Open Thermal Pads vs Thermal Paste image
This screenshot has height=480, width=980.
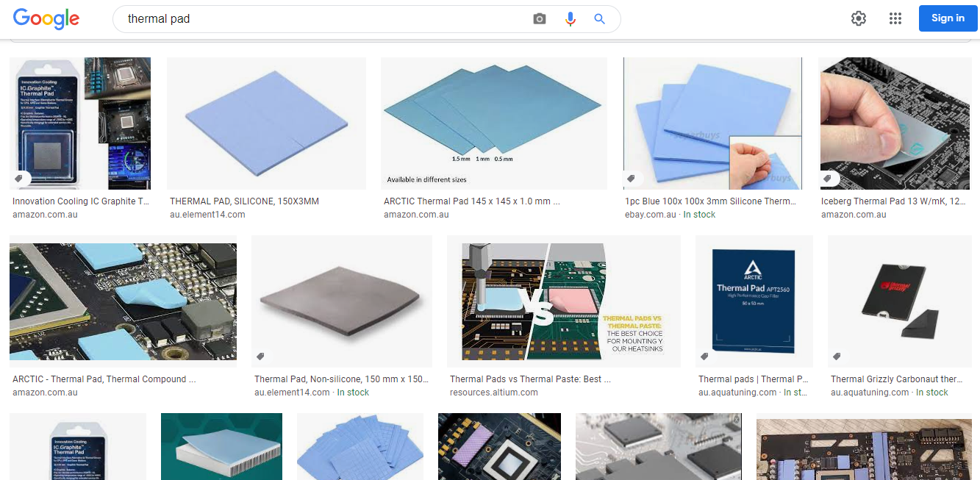(x=563, y=301)
